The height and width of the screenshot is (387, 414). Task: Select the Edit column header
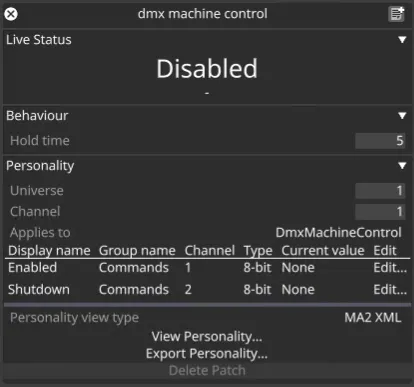point(385,251)
